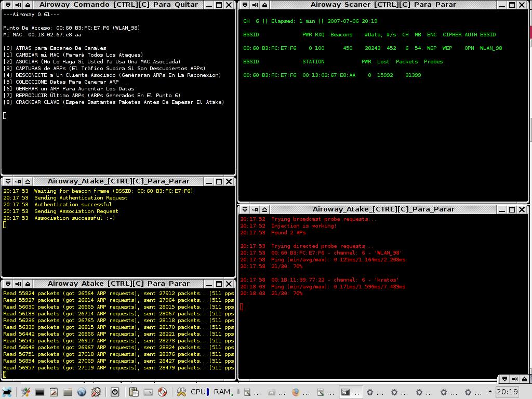The image size is (532, 399).
Task: Launch the notepad text editor icon
Action: tap(54, 392)
